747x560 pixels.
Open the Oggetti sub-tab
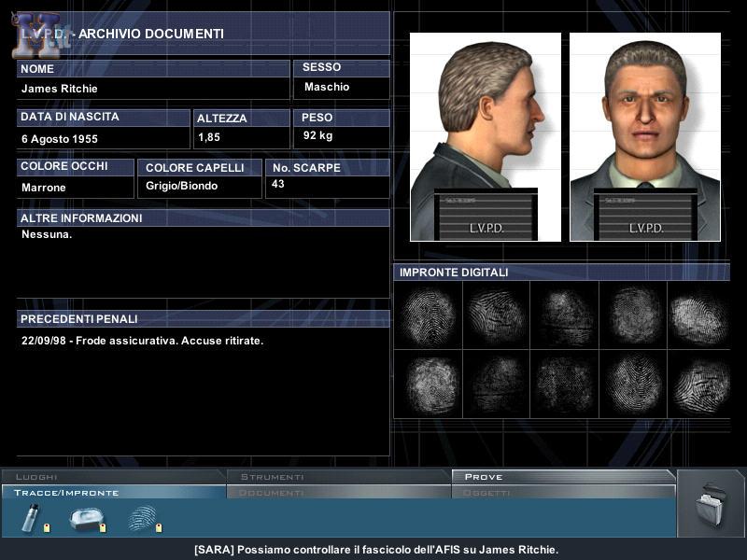coord(563,492)
